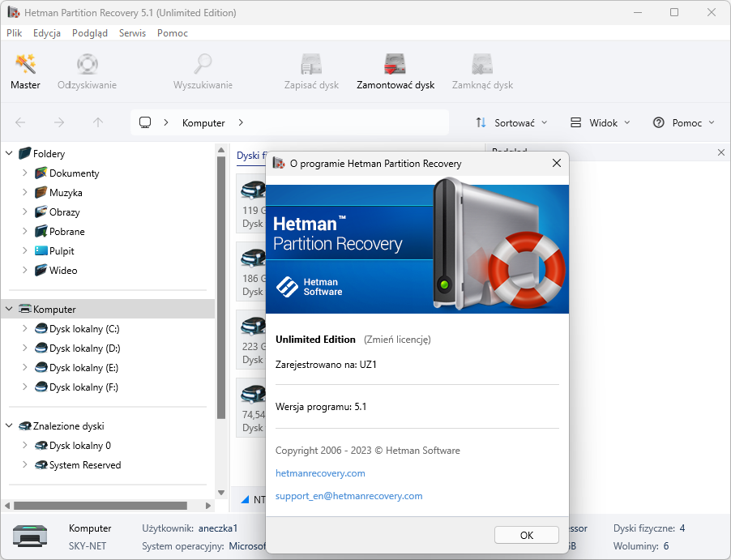Select the Dokumenty folder icon
The image size is (731, 560).
41,173
